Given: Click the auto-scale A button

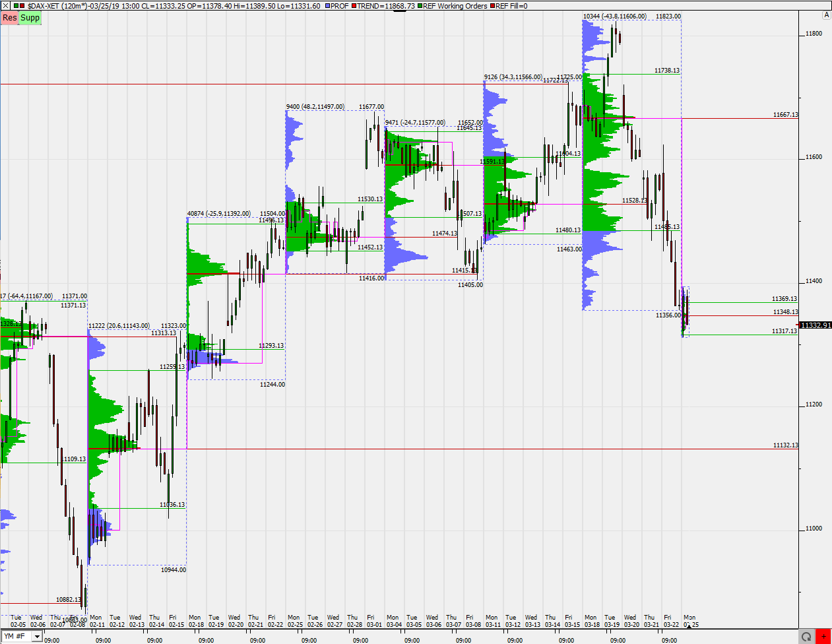Looking at the screenshot, I should pos(826,15).
